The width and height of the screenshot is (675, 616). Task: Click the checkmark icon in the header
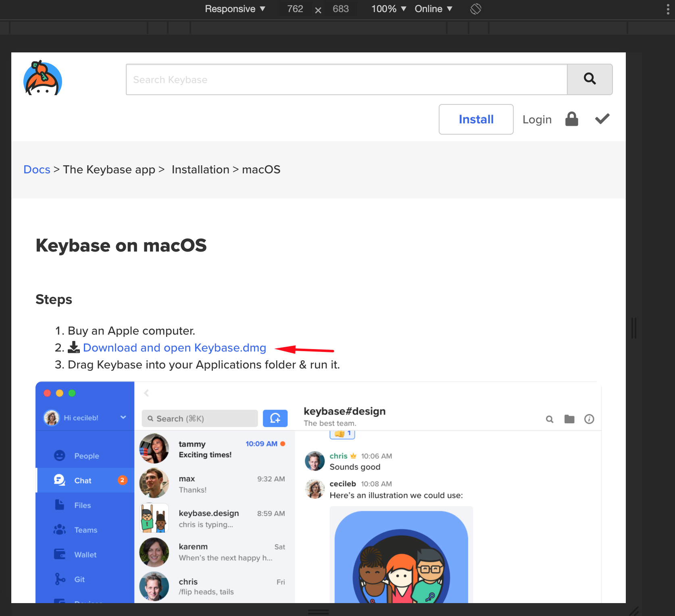602,119
